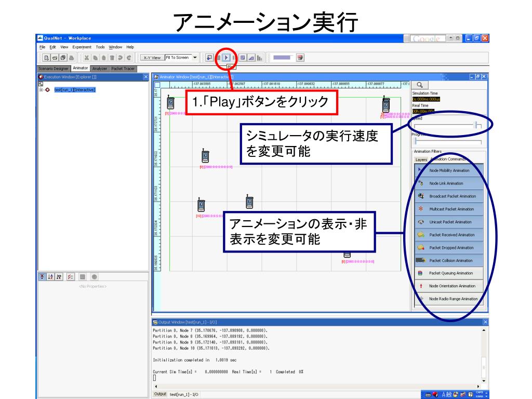This screenshot has height=399, width=532.
Task: Click the sort A-Z properties icon
Action: click(50, 277)
